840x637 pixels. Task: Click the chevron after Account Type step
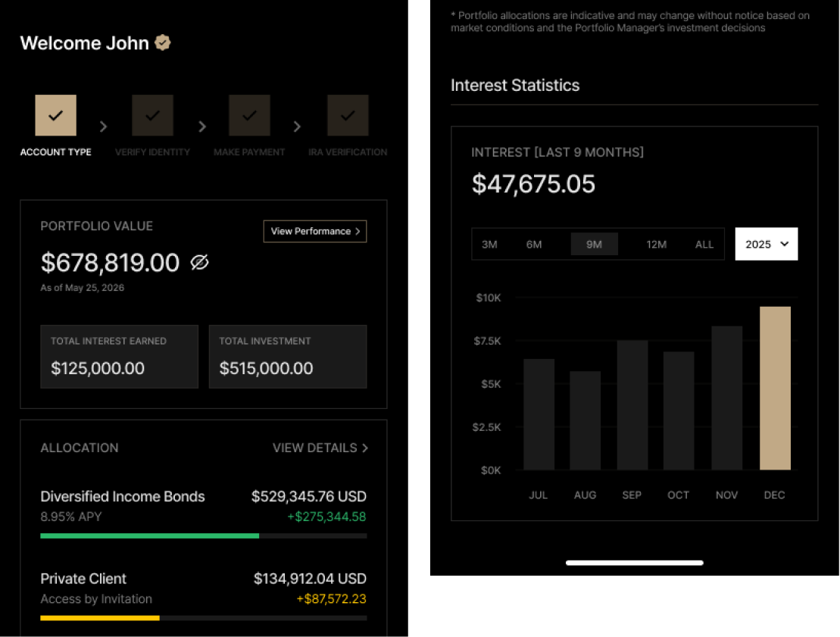tap(104, 126)
